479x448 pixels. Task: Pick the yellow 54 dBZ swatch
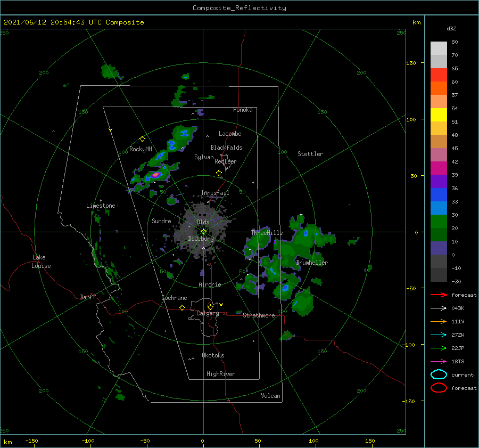[x=439, y=115]
